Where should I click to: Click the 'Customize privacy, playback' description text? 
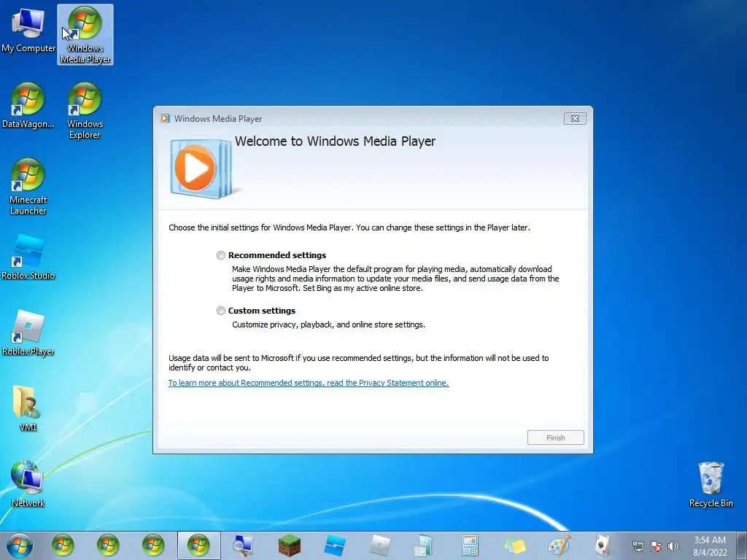coord(328,324)
